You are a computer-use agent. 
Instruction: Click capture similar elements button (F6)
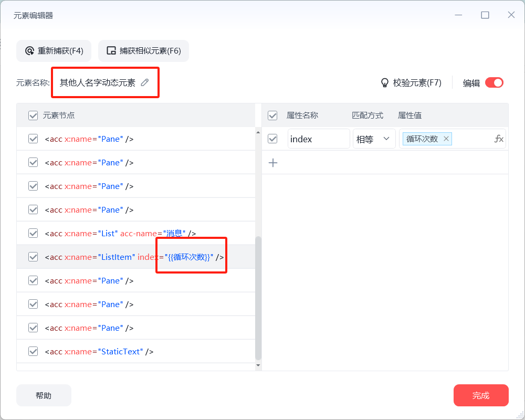(x=143, y=51)
